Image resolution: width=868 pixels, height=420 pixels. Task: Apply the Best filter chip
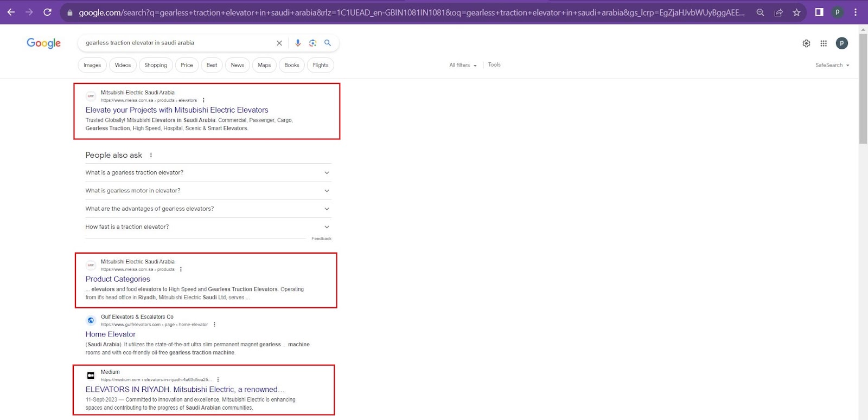coord(212,65)
